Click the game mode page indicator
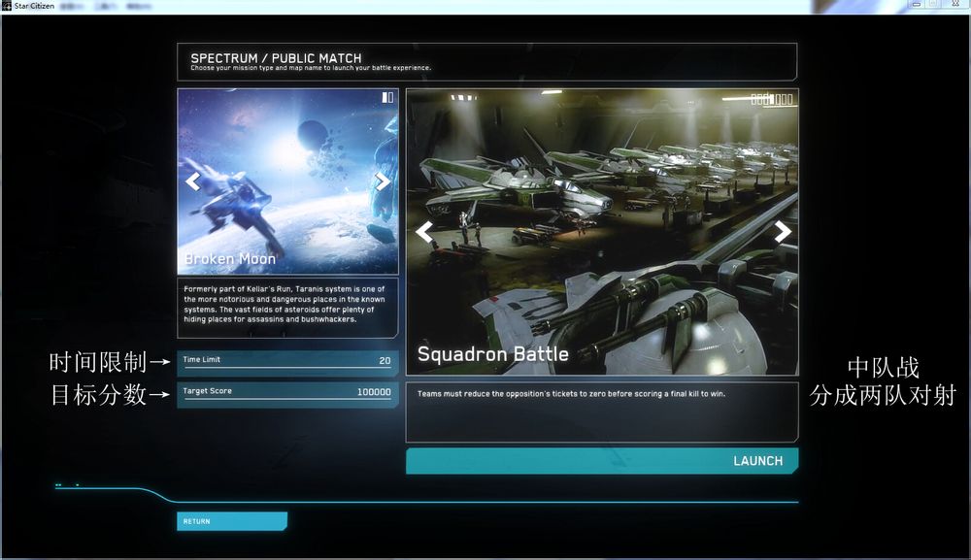The image size is (971, 560). coord(772,98)
